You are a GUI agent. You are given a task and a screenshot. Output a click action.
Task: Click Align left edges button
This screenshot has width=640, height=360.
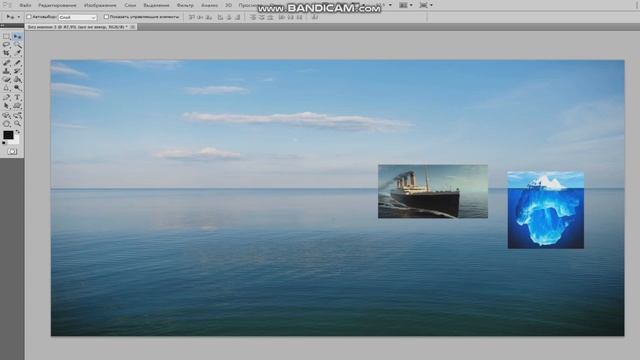pyautogui.click(x=220, y=17)
